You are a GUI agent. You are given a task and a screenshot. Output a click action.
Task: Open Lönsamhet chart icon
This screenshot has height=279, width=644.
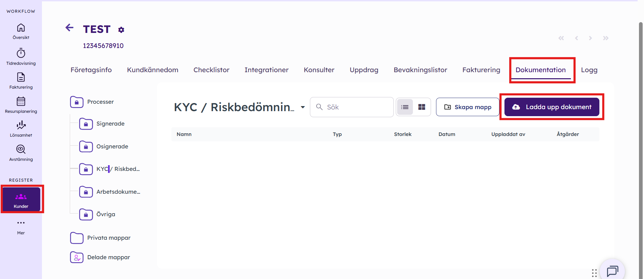pos(21,125)
